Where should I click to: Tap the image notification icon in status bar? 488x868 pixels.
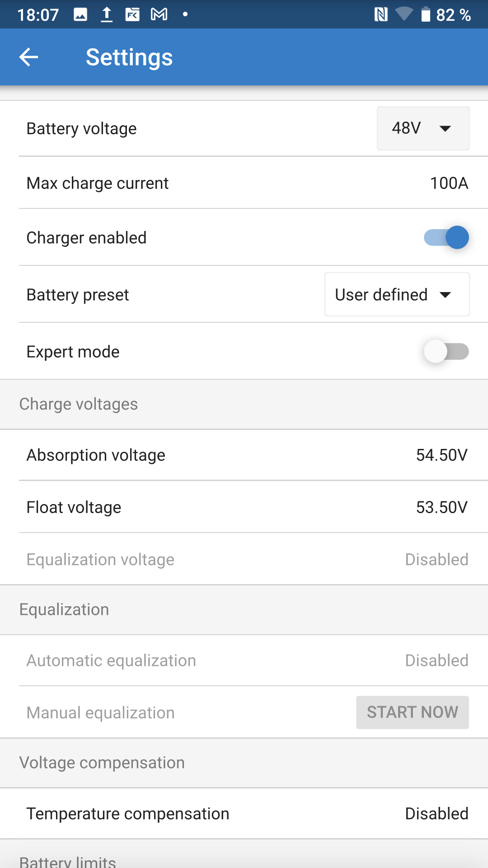[x=80, y=14]
